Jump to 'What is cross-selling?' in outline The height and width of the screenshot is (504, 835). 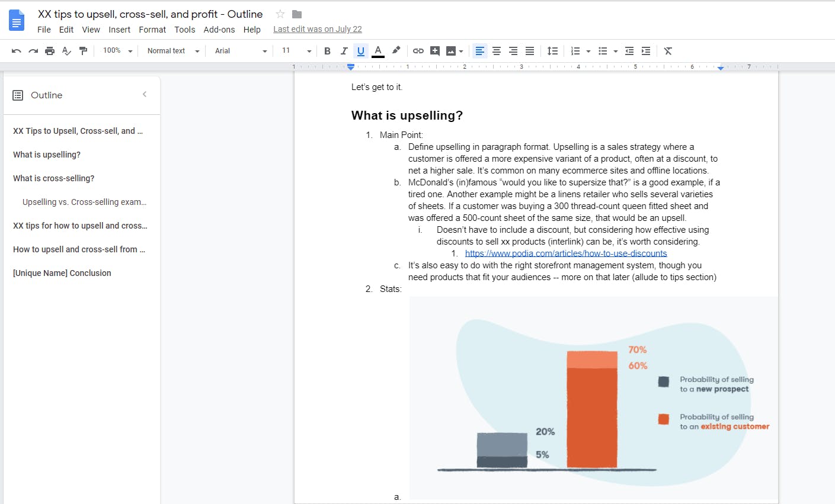pyautogui.click(x=53, y=178)
